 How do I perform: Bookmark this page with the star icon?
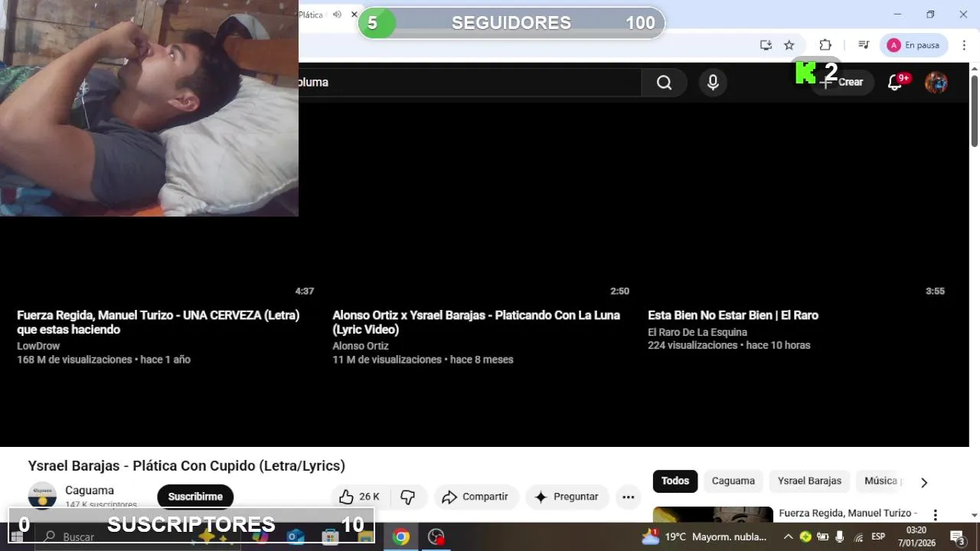(789, 45)
